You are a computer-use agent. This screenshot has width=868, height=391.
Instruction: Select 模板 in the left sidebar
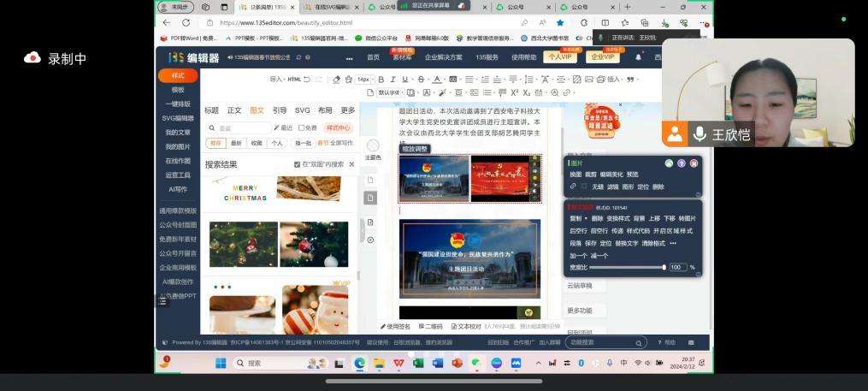(x=178, y=90)
